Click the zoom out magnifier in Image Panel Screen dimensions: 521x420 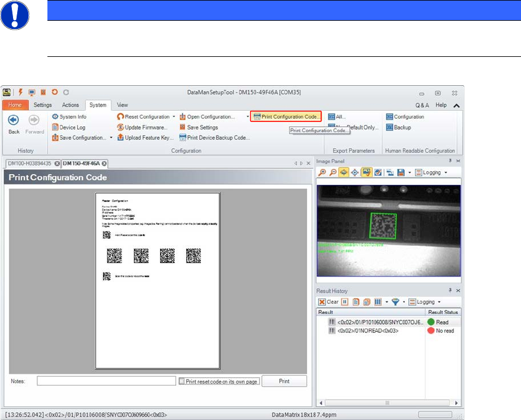(x=334, y=172)
